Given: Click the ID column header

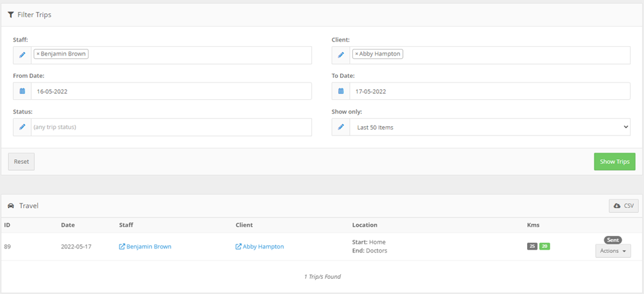Looking at the screenshot, I should pos(7,225).
